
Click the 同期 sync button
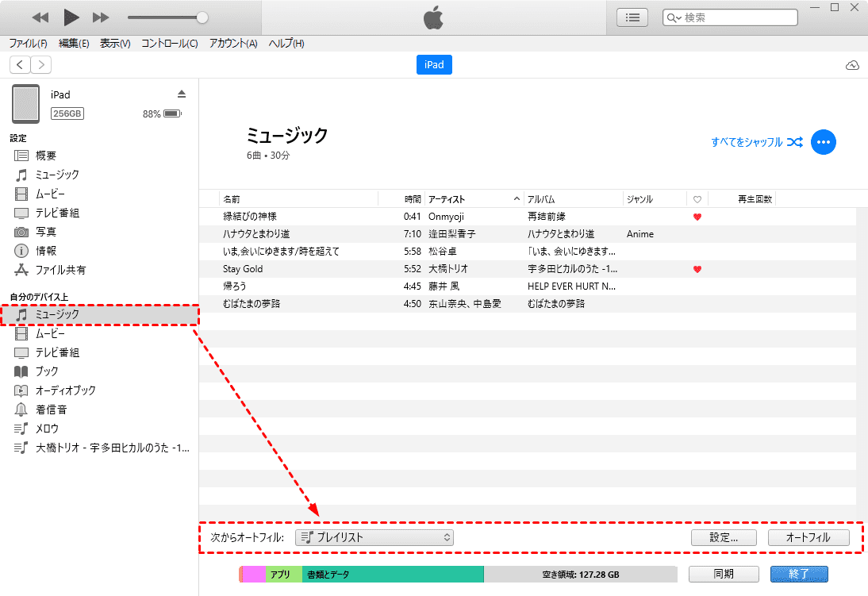coord(722,574)
